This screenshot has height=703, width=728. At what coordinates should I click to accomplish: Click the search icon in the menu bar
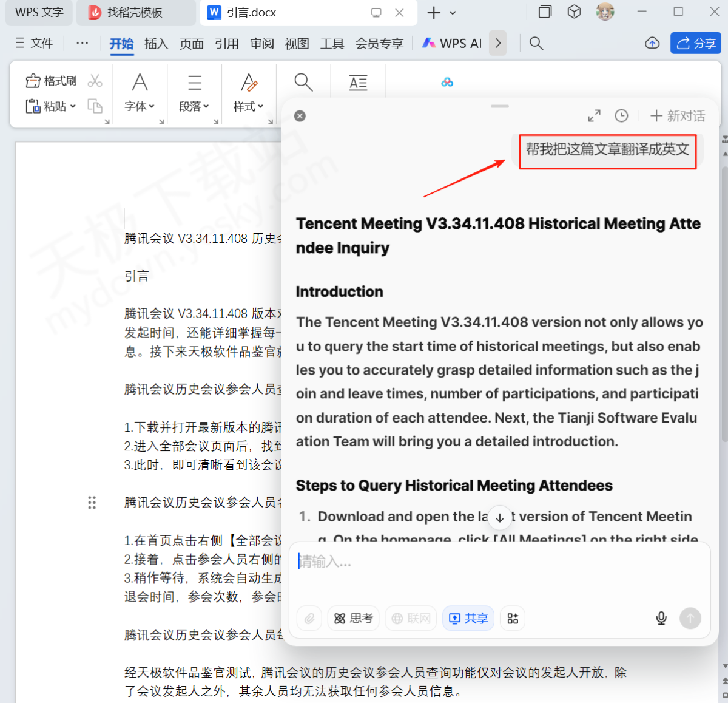point(536,43)
